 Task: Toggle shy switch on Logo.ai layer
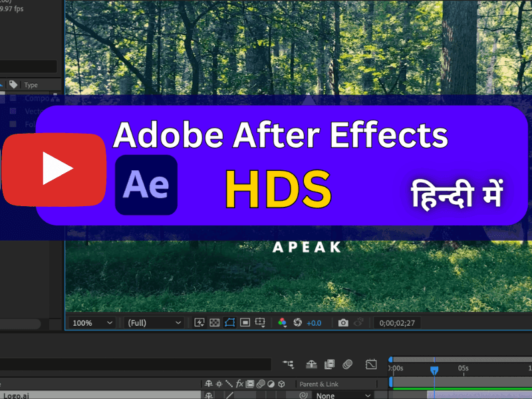pos(209,395)
